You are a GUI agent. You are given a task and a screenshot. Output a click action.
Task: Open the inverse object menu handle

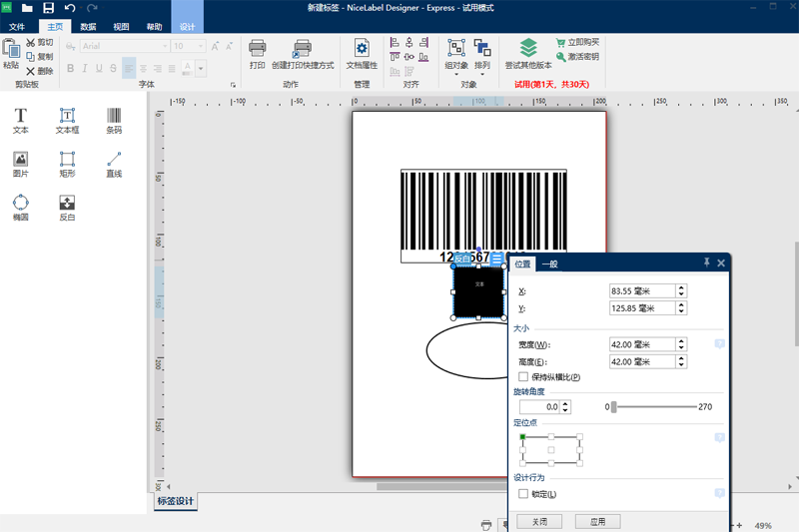coord(496,259)
